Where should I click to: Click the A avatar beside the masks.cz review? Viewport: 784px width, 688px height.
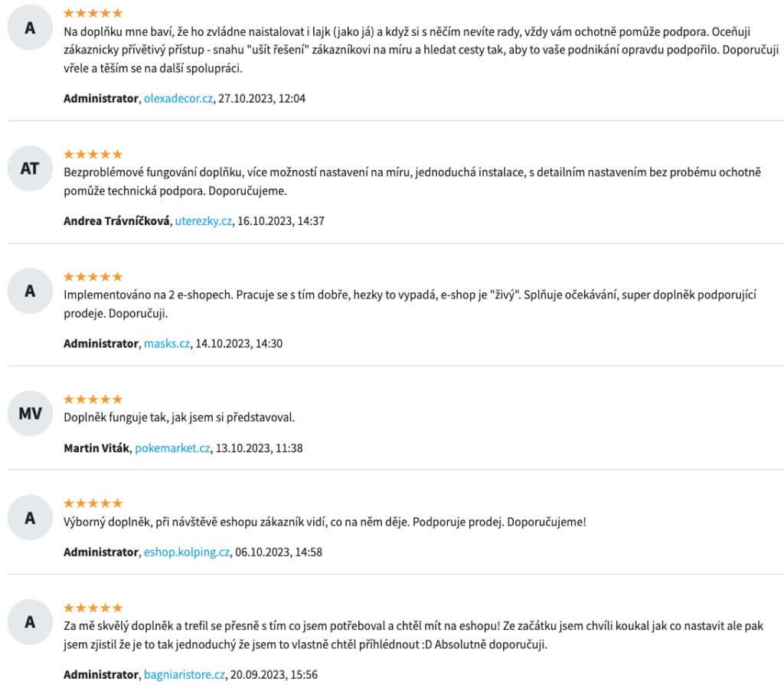[30, 291]
